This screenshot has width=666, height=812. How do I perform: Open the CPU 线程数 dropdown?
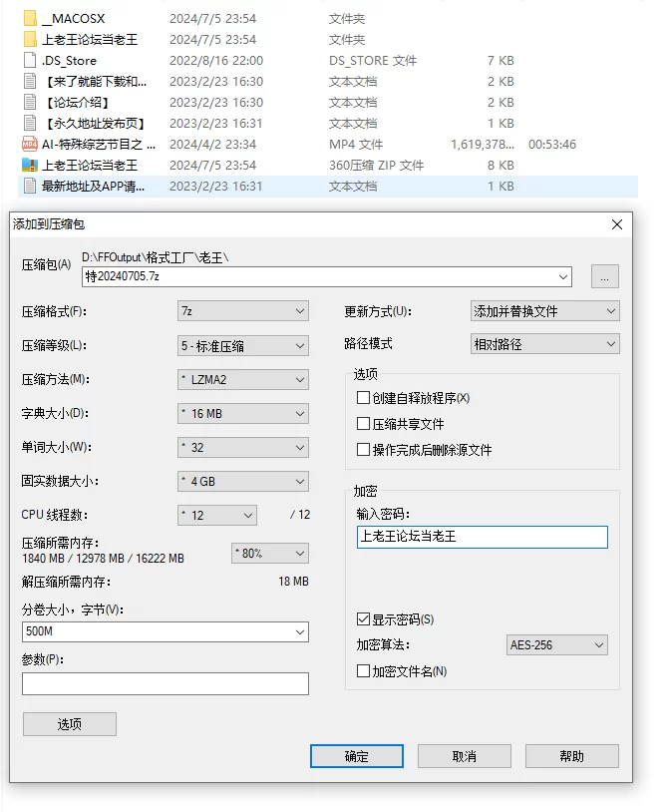(216, 516)
